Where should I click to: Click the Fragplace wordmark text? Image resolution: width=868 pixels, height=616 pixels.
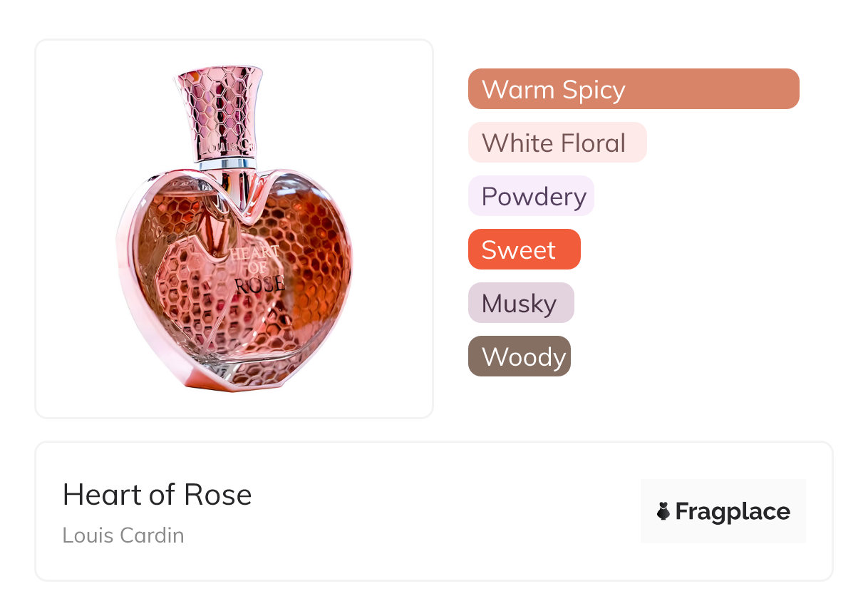tap(733, 511)
